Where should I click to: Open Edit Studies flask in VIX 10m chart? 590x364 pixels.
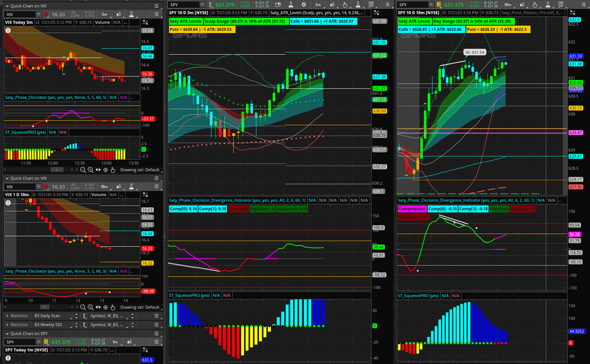click(x=131, y=187)
